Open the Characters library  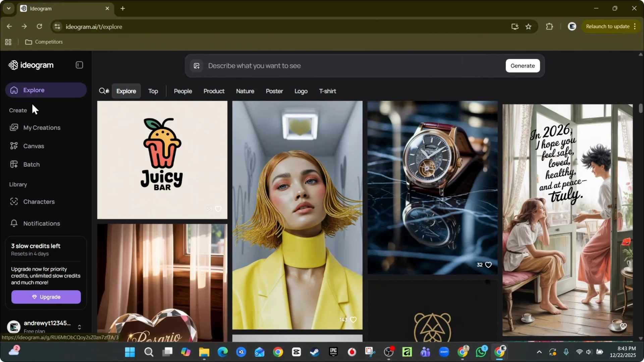coord(39,201)
